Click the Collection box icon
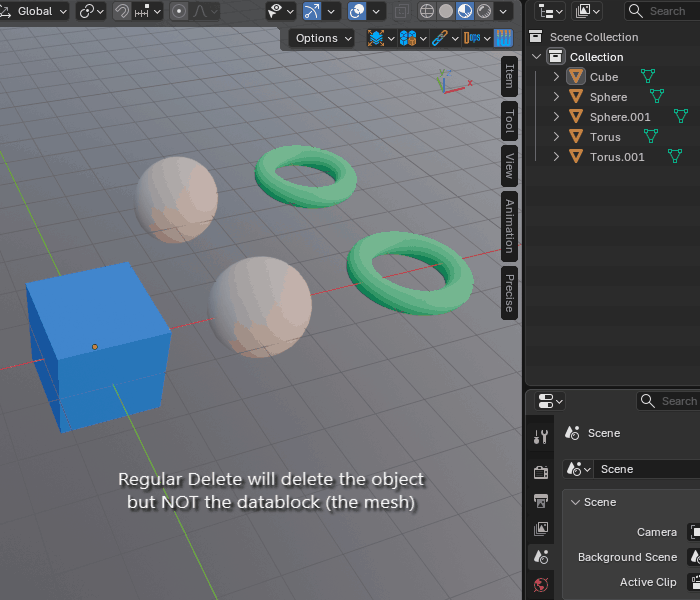 point(555,57)
